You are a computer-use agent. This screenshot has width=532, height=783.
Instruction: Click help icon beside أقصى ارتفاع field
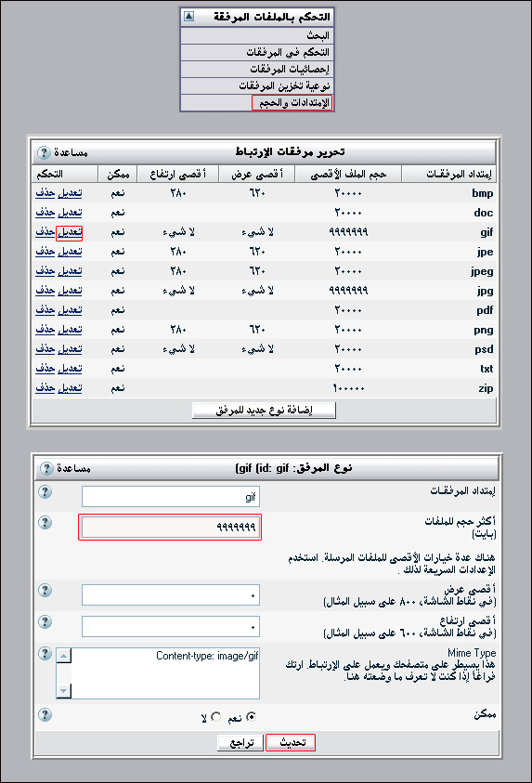[x=45, y=621]
